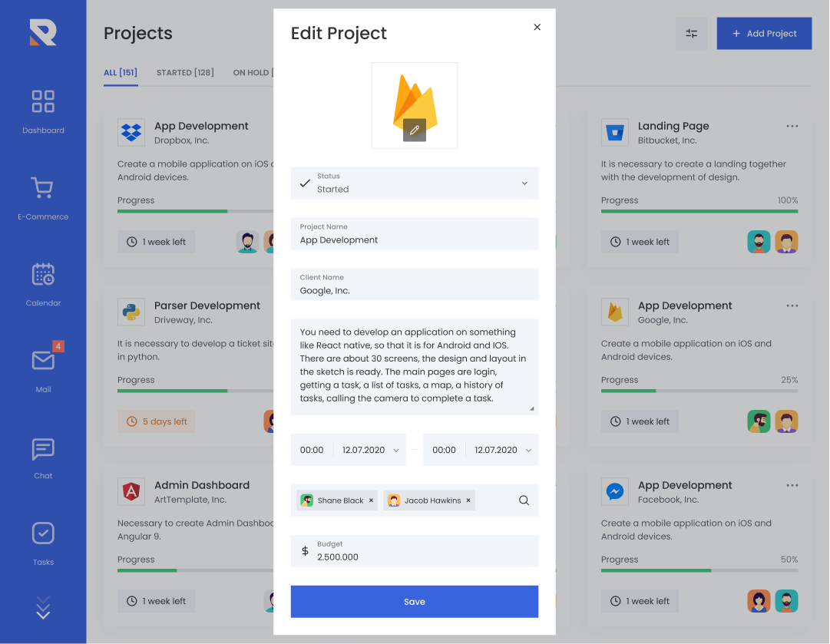Viewport: 830px width, 644px height.
Task: Open the Calendar sidebar icon
Action: coord(43,274)
